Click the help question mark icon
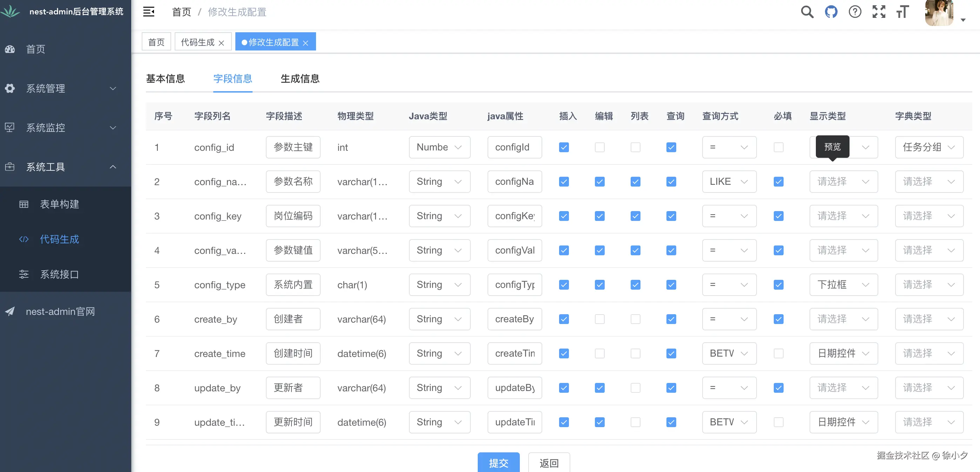 [854, 12]
